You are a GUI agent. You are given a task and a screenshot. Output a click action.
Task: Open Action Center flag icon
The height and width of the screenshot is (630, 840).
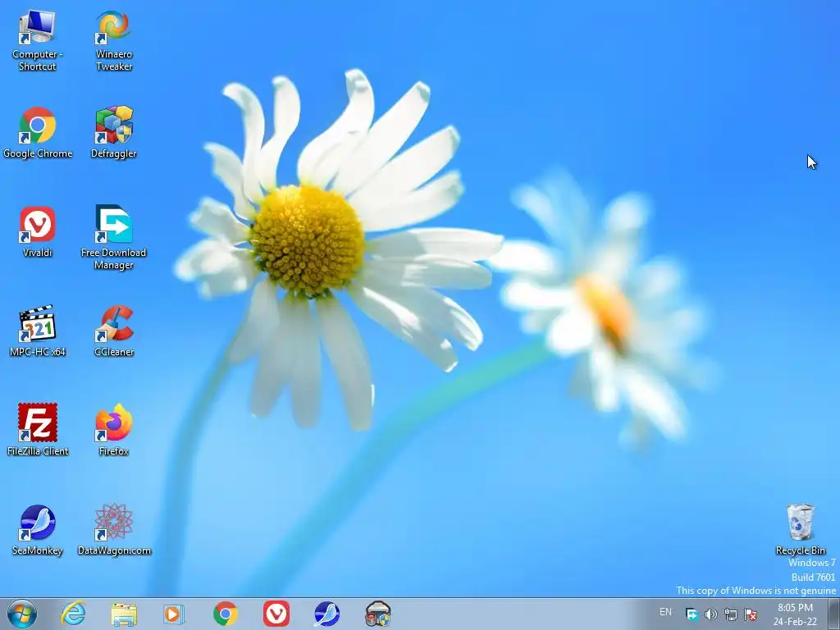point(751,614)
